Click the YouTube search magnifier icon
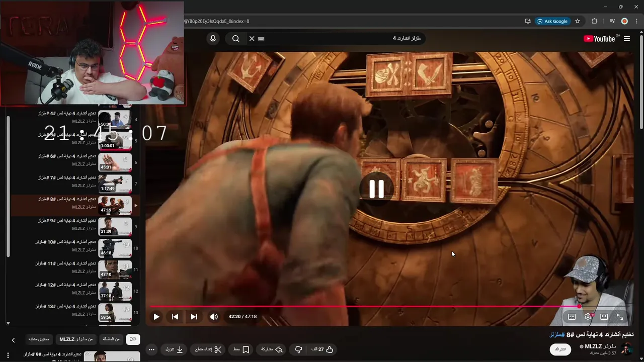 235,39
